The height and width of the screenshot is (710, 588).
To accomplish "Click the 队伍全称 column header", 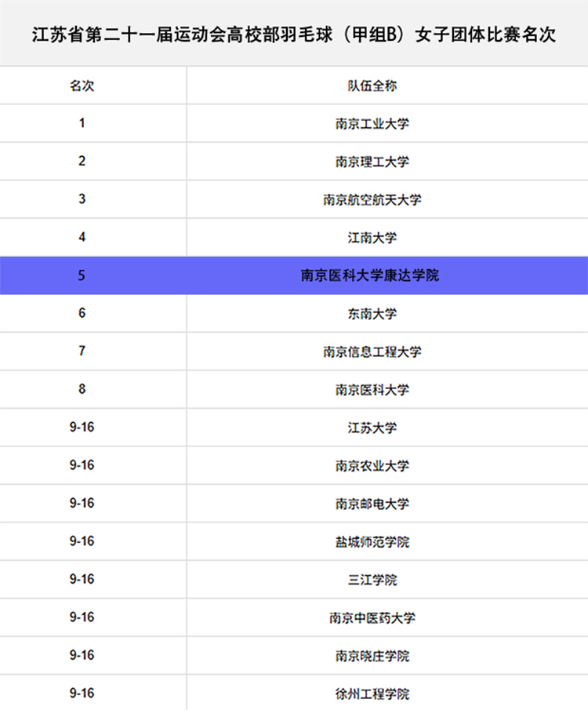I will click(x=372, y=86).
